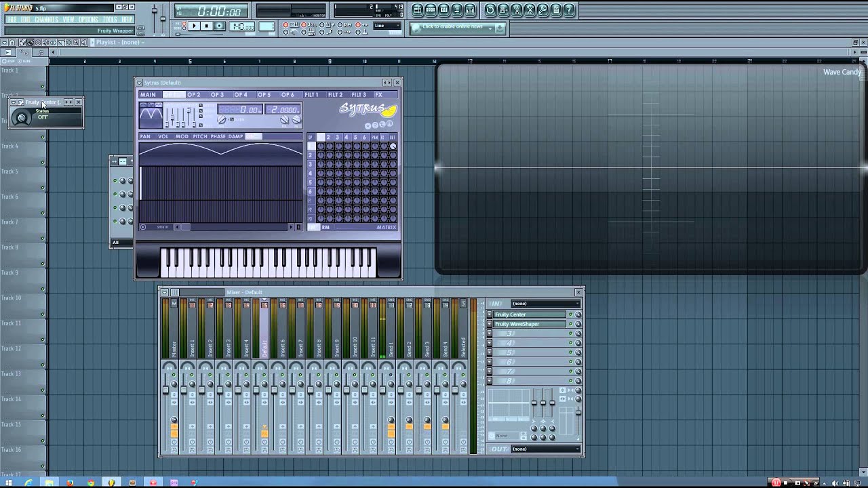Open the CHANNELS menu
Image resolution: width=868 pixels, height=488 pixels.
47,19
